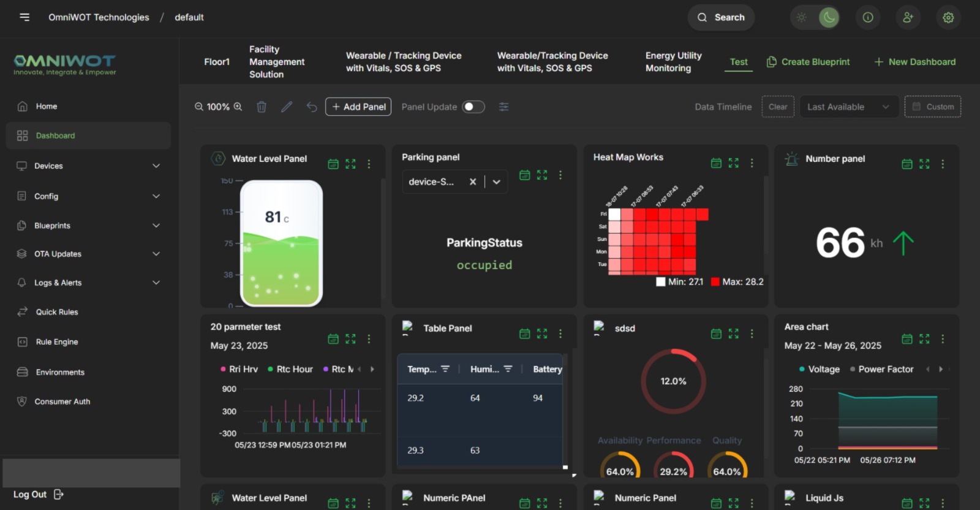The width and height of the screenshot is (980, 510).
Task: Click the Custom timeline button
Action: click(x=933, y=107)
